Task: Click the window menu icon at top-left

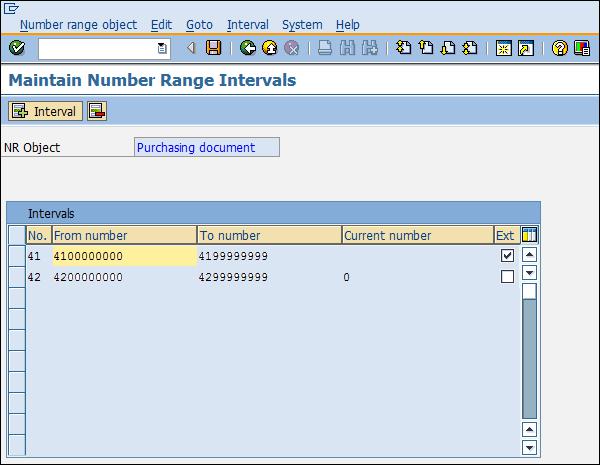Action: coord(11,8)
